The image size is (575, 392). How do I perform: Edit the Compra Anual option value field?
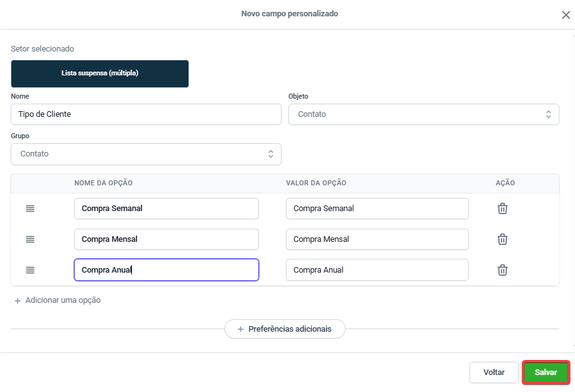coord(376,270)
